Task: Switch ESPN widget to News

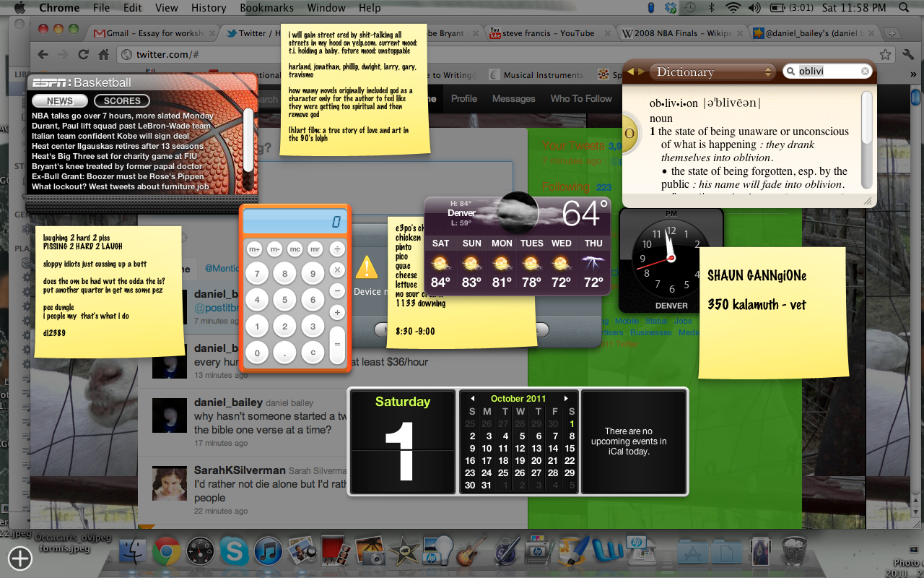Action: [60, 101]
